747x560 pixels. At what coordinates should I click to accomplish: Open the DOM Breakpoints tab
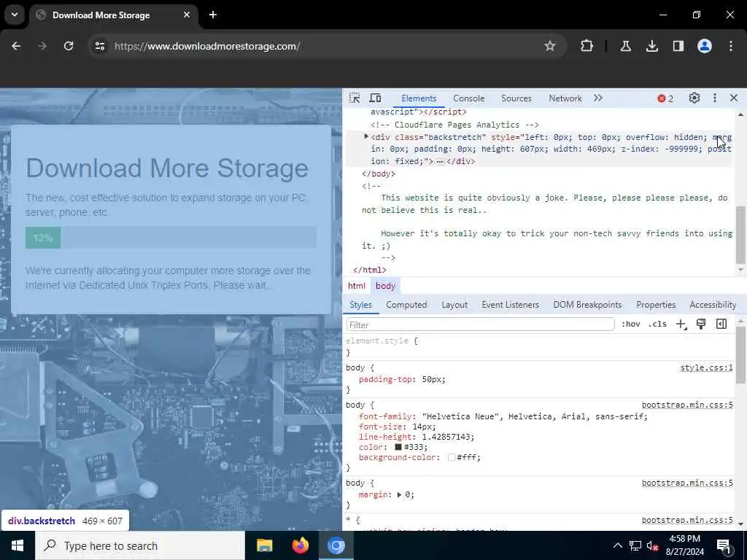[587, 305]
